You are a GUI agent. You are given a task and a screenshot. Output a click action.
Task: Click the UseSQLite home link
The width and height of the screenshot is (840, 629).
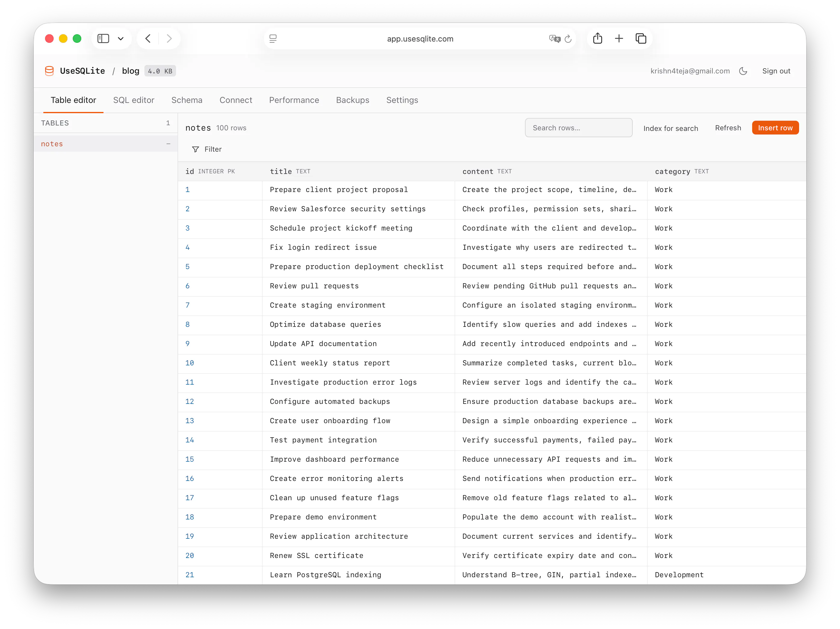(82, 71)
